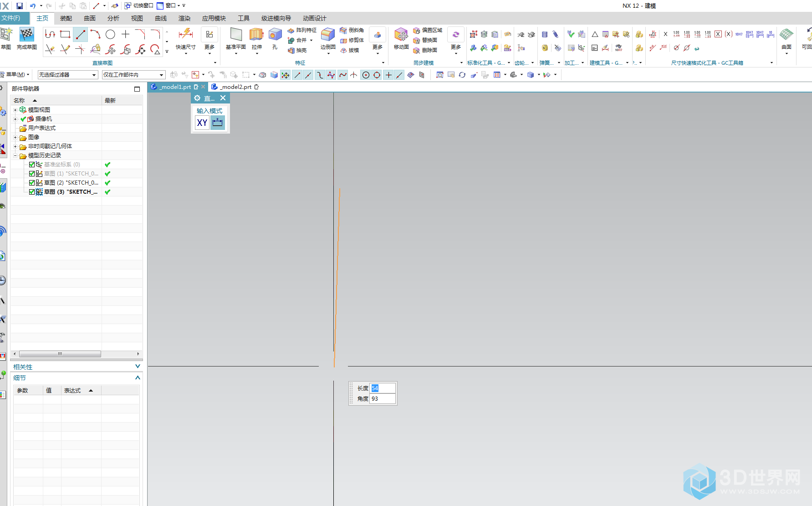Click the Extrude (拉伸) icon
Viewport: 812px width, 506px height.
coord(256,34)
